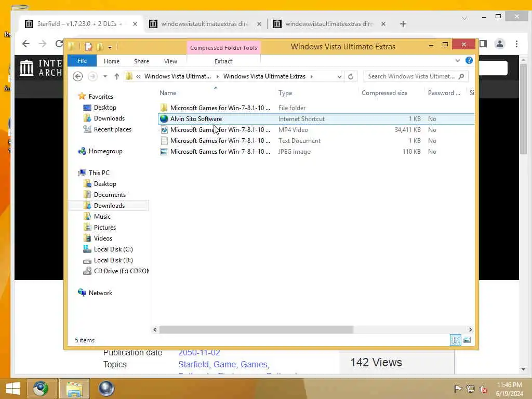Select the Microsoft Games MP4 Video file
This screenshot has height=399, width=532.
pyautogui.click(x=316, y=129)
